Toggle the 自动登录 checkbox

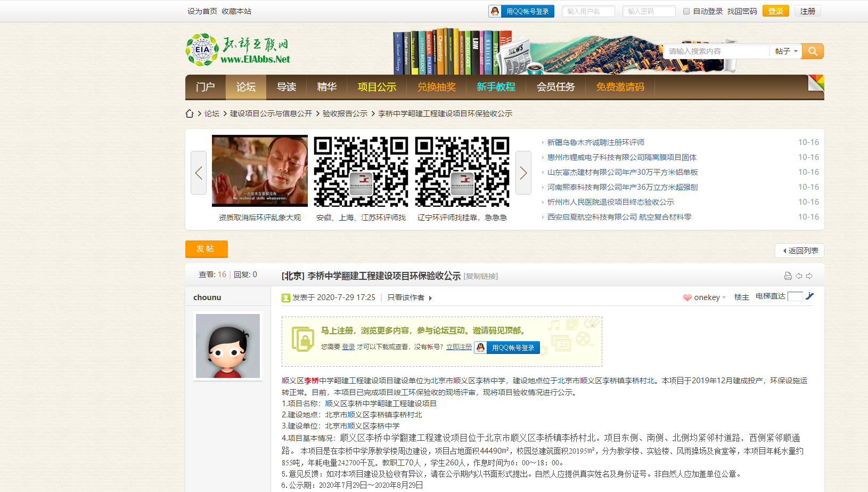tap(686, 11)
